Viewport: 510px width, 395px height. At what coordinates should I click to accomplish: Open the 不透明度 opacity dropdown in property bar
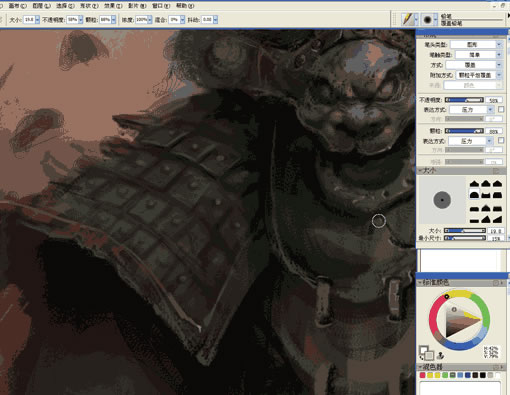tap(81, 20)
